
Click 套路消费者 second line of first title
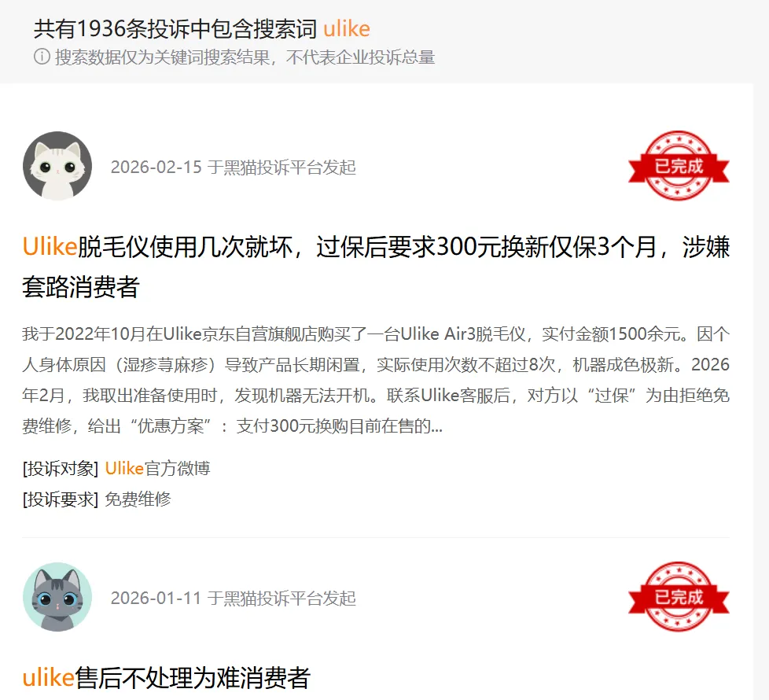coord(81,287)
